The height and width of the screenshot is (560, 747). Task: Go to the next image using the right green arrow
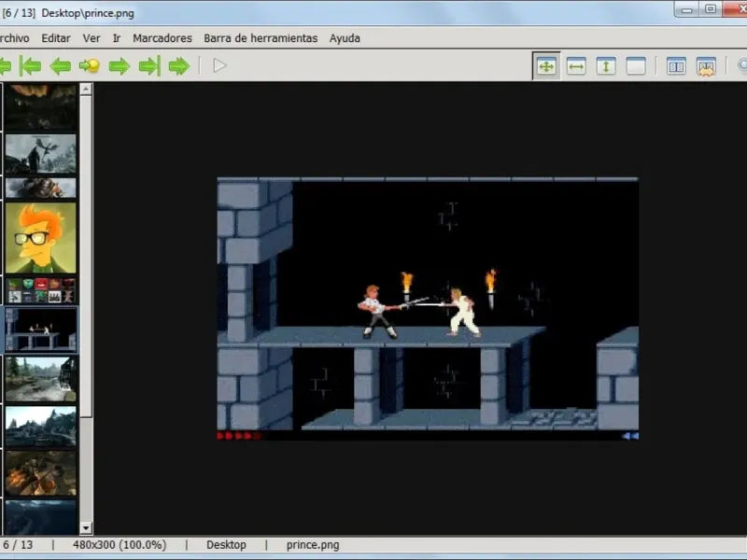[120, 65]
